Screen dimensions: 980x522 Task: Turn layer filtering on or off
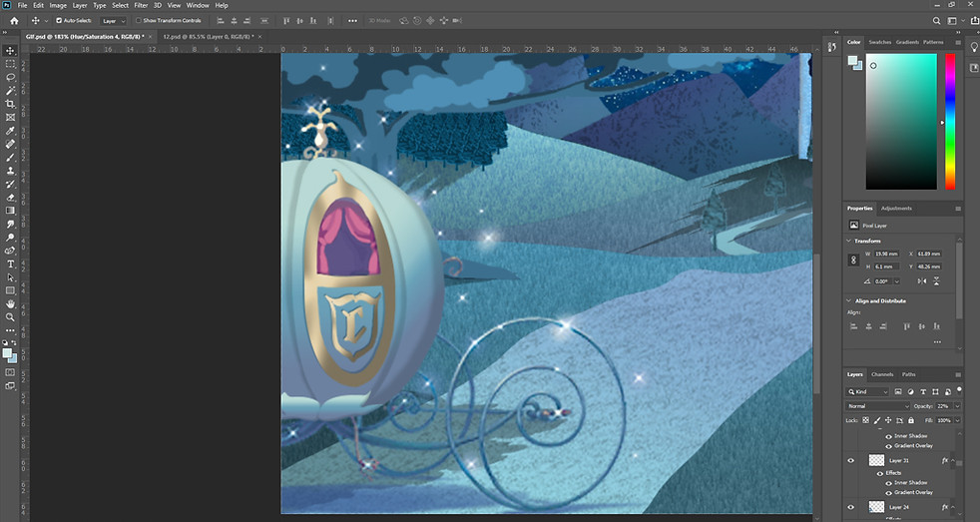tap(959, 390)
